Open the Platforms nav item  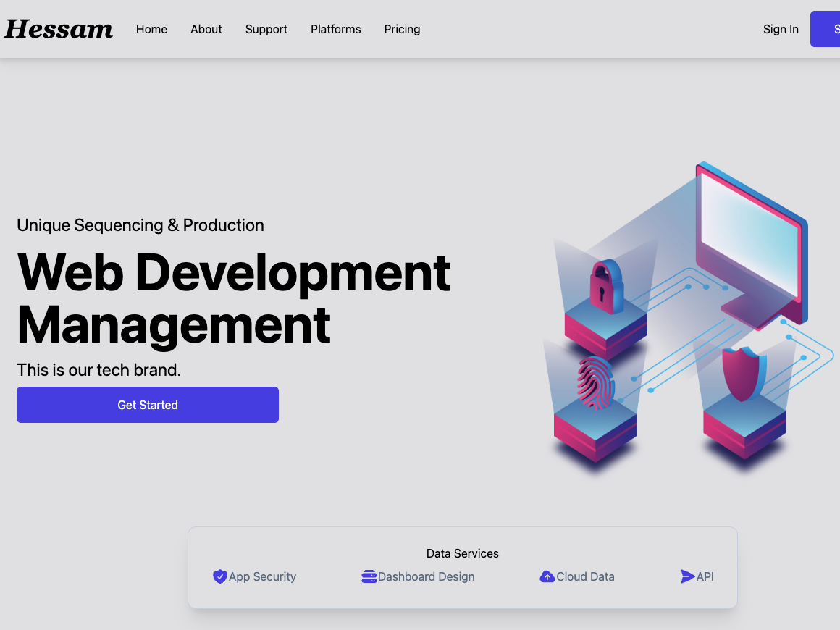(x=336, y=29)
